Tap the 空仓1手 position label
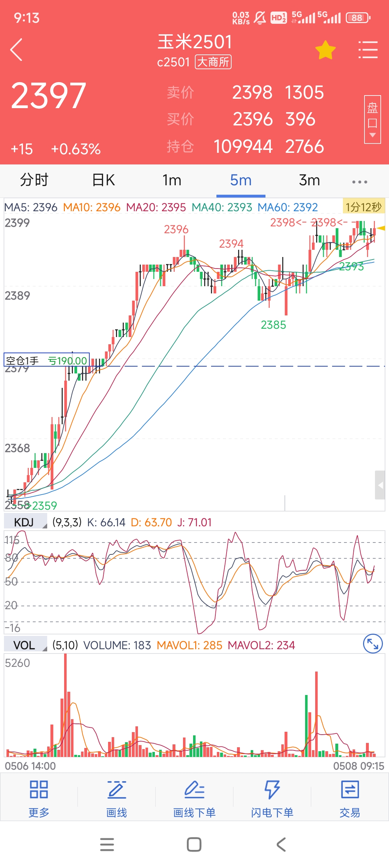Image resolution: width=389 pixels, height=868 pixels. 46,360
